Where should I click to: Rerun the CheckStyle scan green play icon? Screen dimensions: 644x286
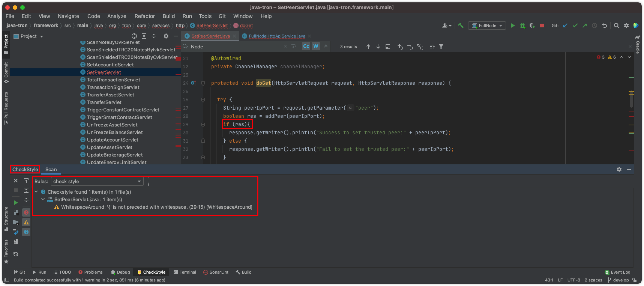16,202
